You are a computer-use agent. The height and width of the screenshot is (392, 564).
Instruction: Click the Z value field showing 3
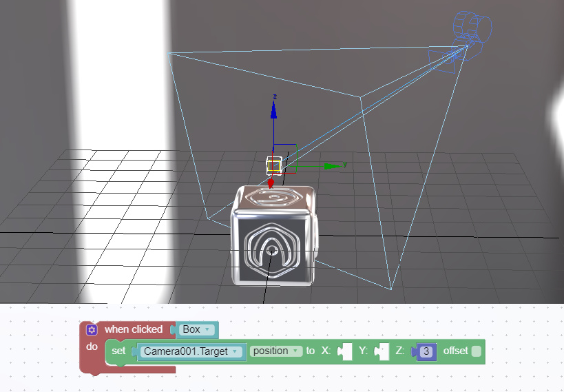[426, 351]
